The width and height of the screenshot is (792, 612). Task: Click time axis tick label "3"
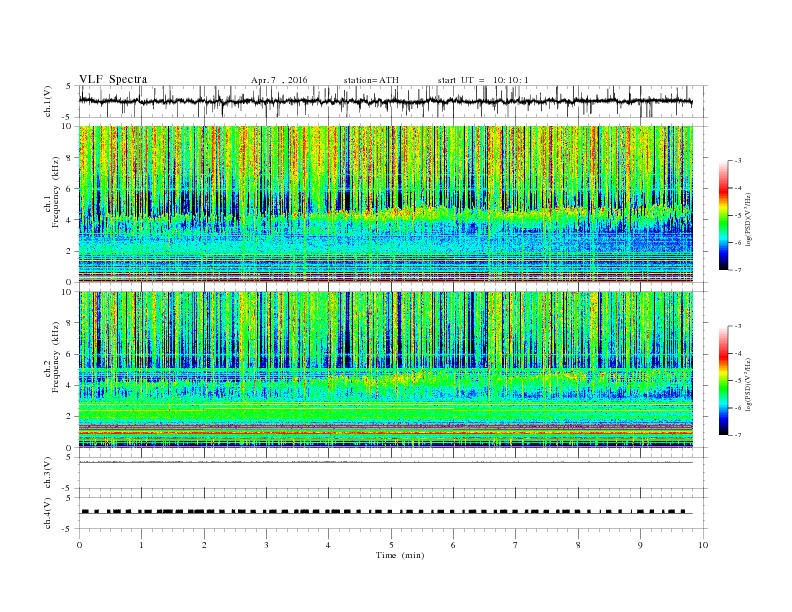[x=266, y=545]
